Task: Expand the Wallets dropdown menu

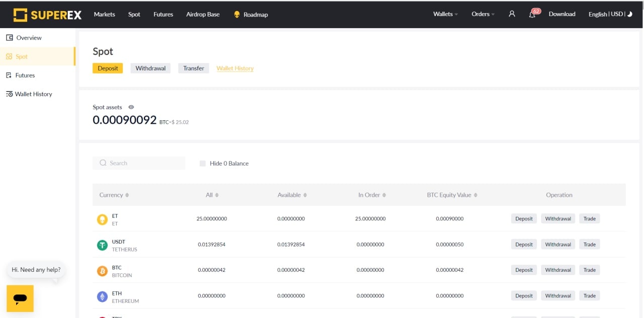Action: pos(445,14)
